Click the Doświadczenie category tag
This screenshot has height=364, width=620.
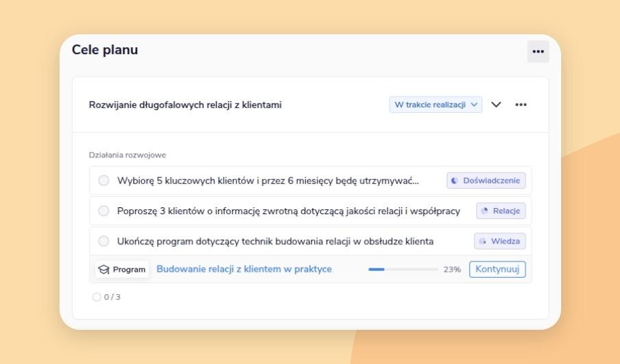[x=486, y=181]
